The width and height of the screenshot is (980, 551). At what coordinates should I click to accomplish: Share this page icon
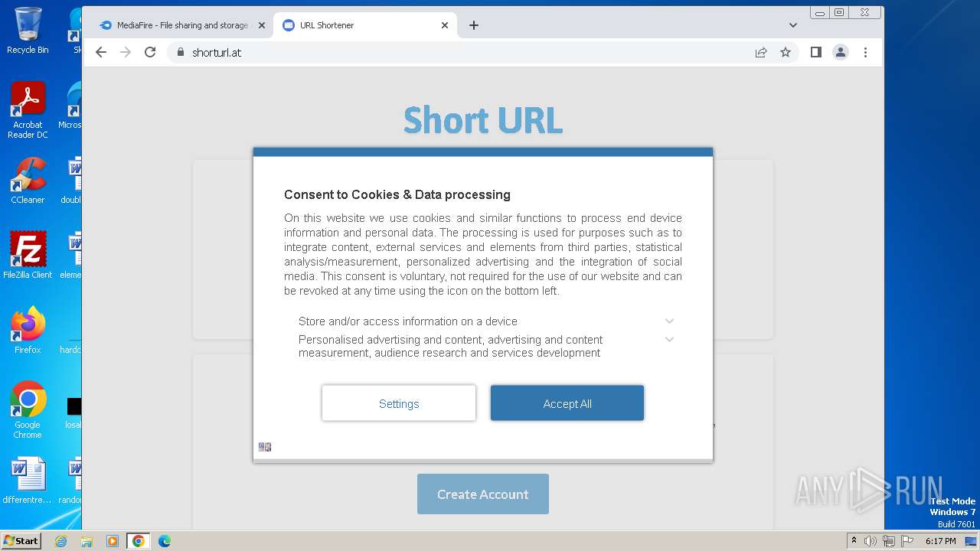[761, 52]
